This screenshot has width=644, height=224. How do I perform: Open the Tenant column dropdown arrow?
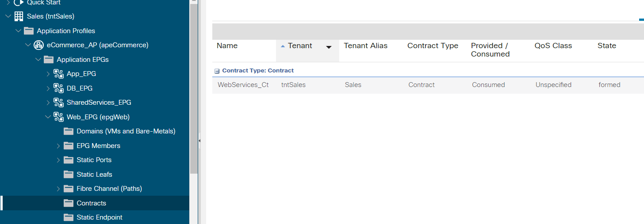(329, 47)
